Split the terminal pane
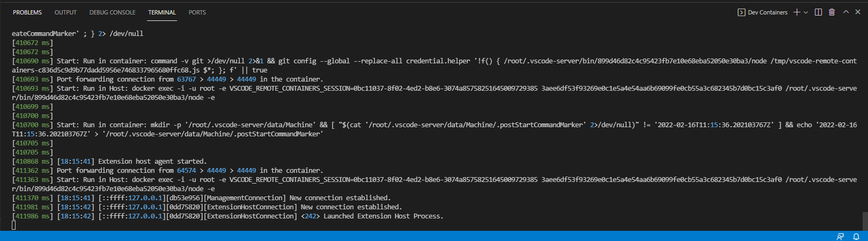 818,12
